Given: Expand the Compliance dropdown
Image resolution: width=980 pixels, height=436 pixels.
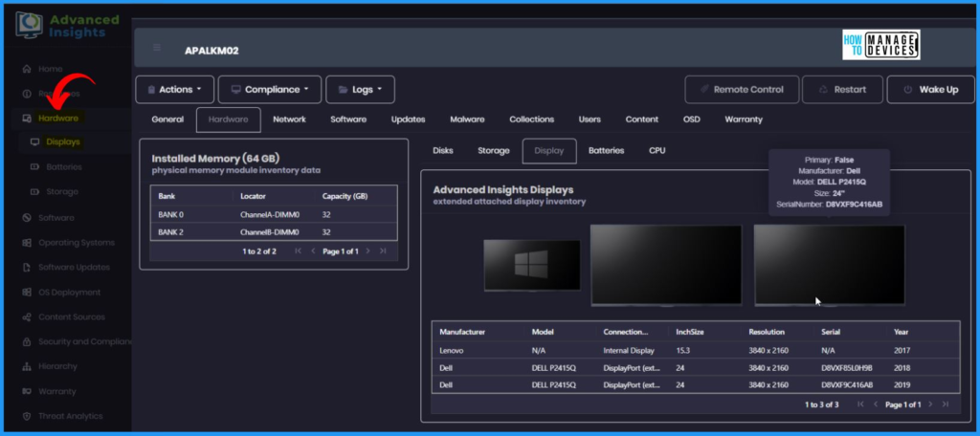Looking at the screenshot, I should click(x=270, y=89).
